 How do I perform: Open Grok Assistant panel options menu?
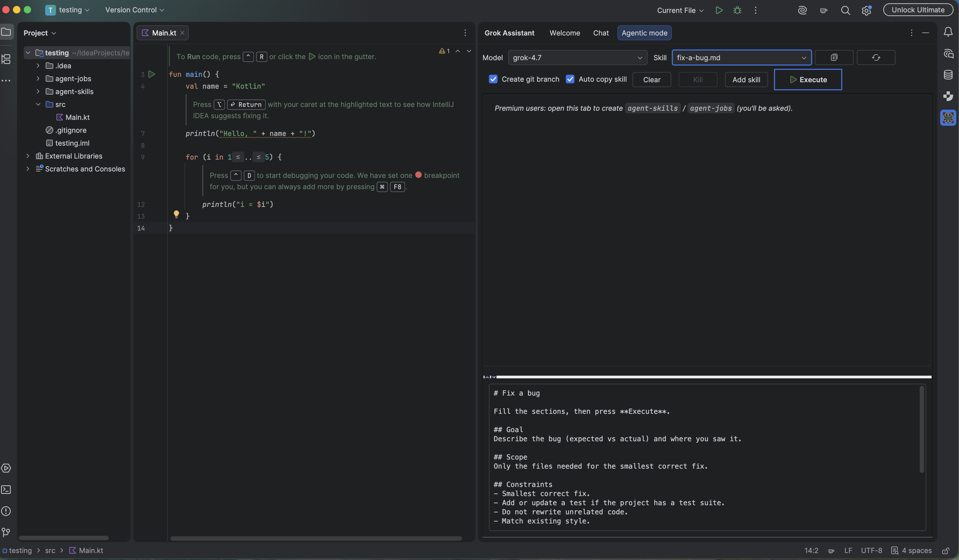[911, 33]
